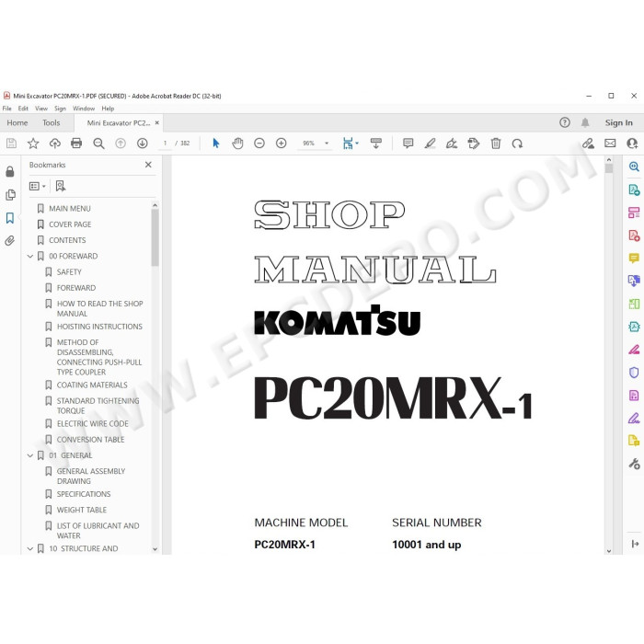
Task: Open More Tools wrench in right pane
Action: point(634,464)
